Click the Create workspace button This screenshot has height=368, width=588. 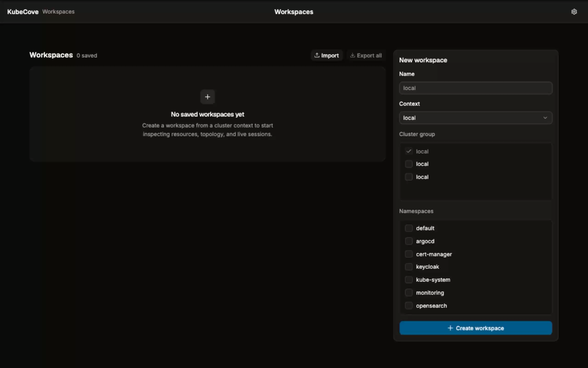pos(475,328)
